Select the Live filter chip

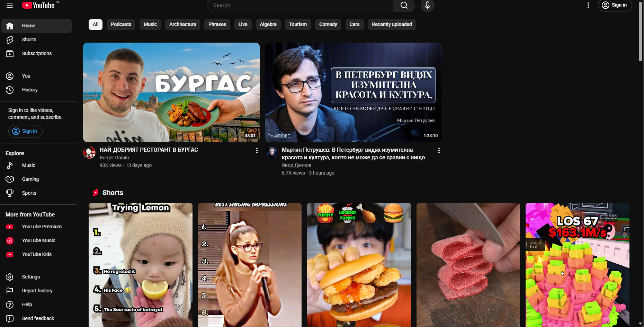[x=243, y=25]
